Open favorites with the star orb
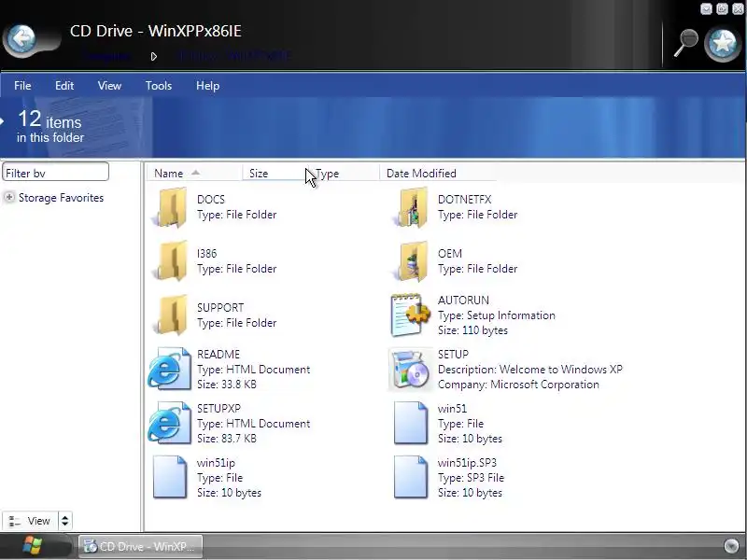Viewport: 747px width, 560px height. 723,44
